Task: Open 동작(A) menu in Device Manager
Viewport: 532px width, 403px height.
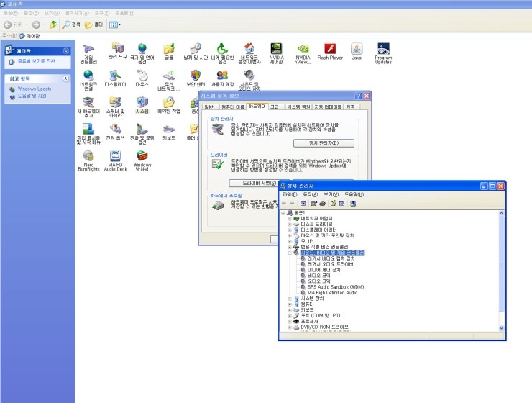Action: pos(310,194)
